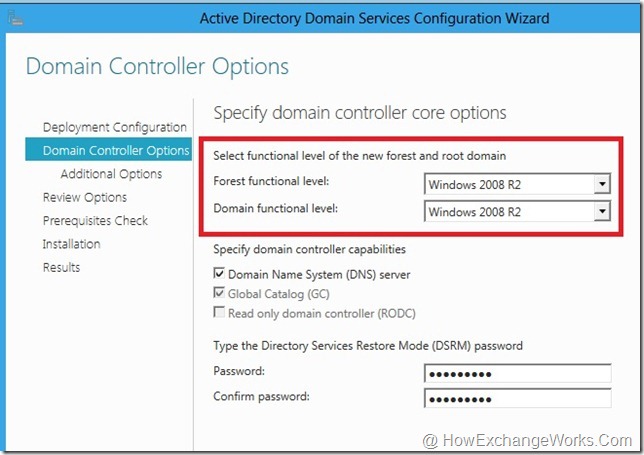This screenshot has width=644, height=455.
Task: Open the Additional Options step
Action: click(111, 174)
